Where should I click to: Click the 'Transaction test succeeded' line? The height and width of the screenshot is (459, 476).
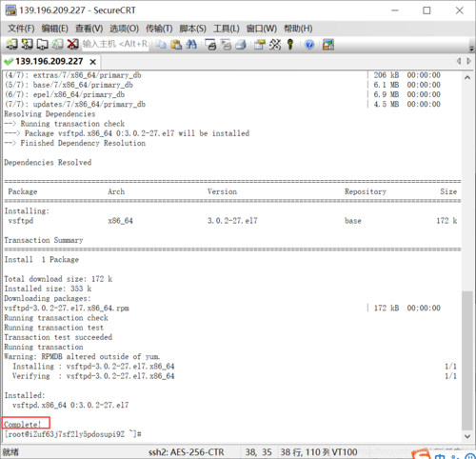(x=58, y=337)
